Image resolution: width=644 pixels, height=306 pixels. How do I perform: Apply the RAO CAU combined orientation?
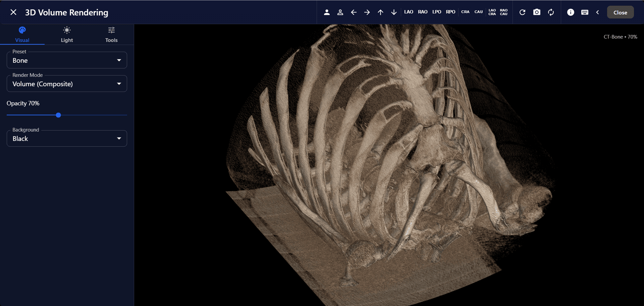[x=503, y=12]
